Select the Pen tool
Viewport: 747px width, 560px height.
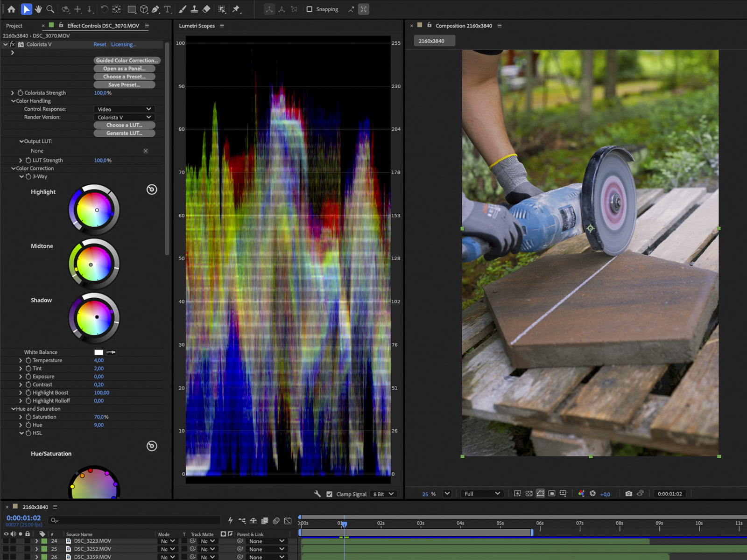pos(155,9)
